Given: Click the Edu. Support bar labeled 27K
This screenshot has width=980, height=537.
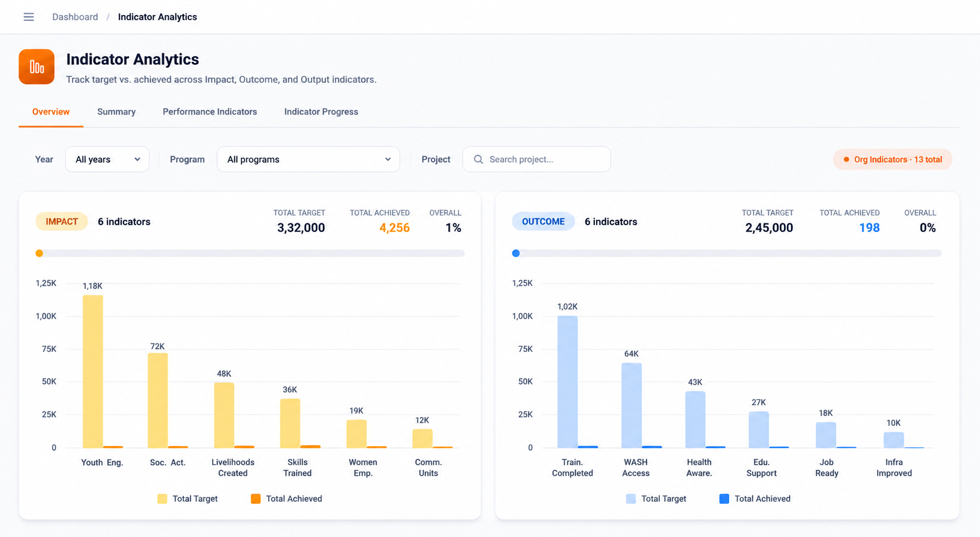Looking at the screenshot, I should pos(759,429).
